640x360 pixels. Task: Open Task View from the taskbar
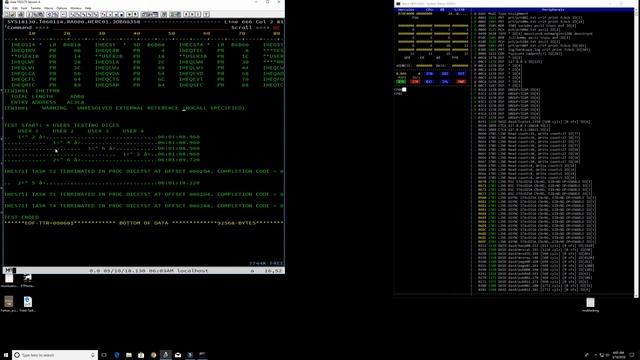coord(104,355)
